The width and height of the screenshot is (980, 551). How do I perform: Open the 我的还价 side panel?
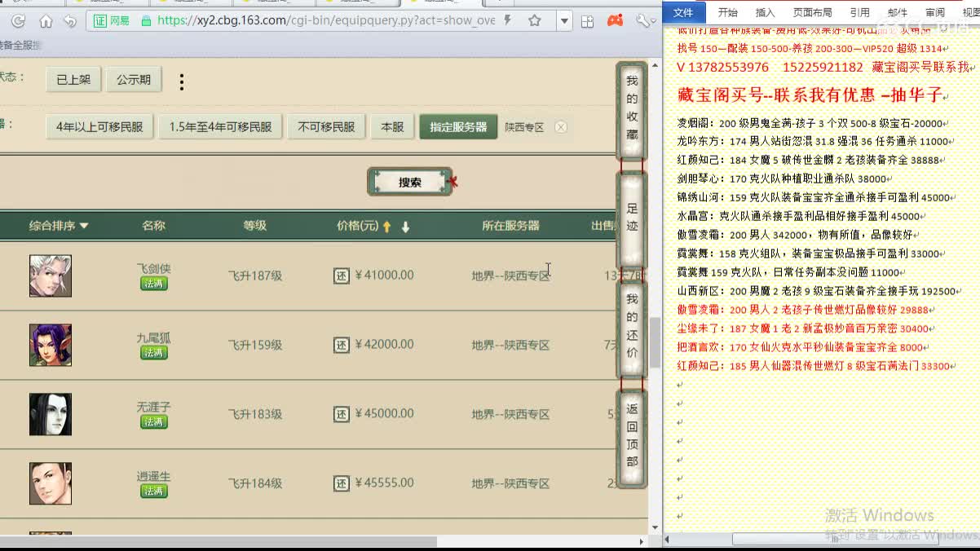(632, 328)
